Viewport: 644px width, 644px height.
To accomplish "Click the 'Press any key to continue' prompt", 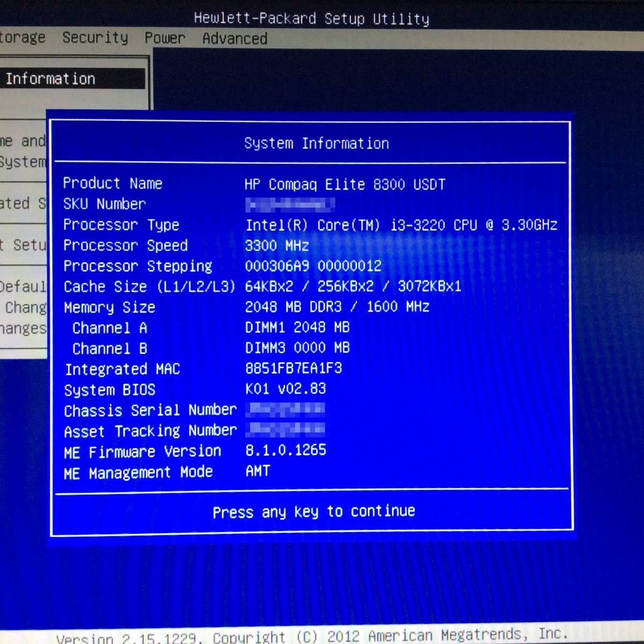I will 314,511.
